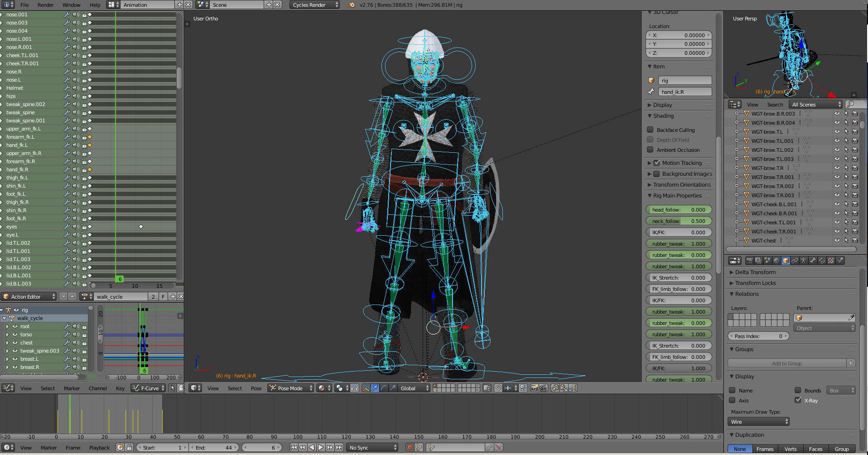This screenshot has width=868, height=455.
Task: Expand the Transform Locks panel
Action: click(x=755, y=283)
